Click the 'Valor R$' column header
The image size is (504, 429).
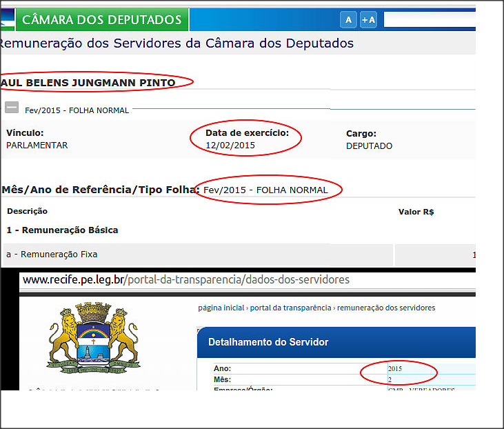tap(416, 212)
